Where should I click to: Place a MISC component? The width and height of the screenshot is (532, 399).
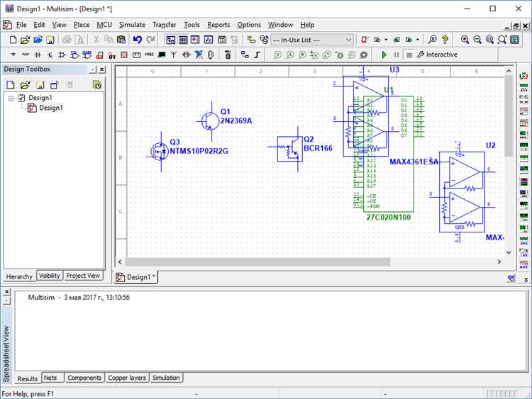point(149,55)
